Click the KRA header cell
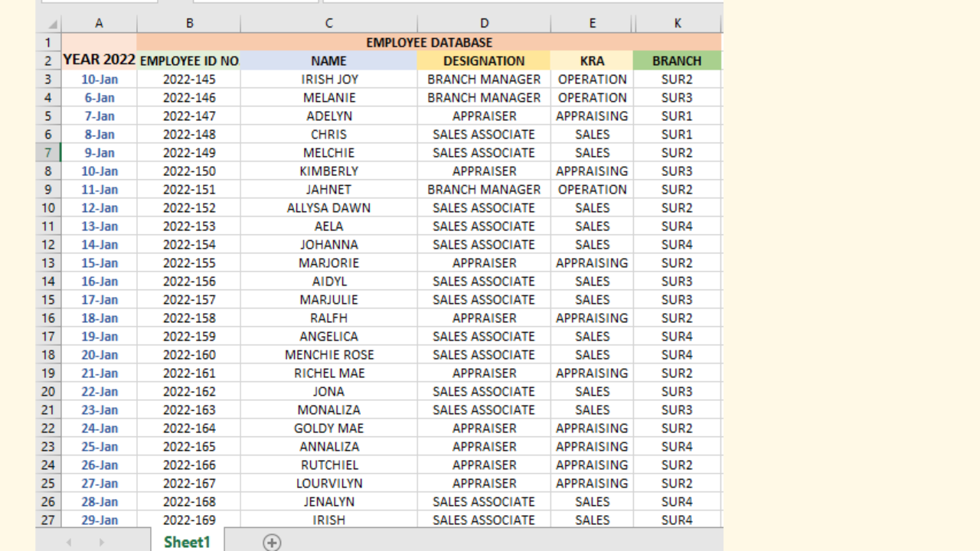Screen dimensions: 980x551 [592, 61]
